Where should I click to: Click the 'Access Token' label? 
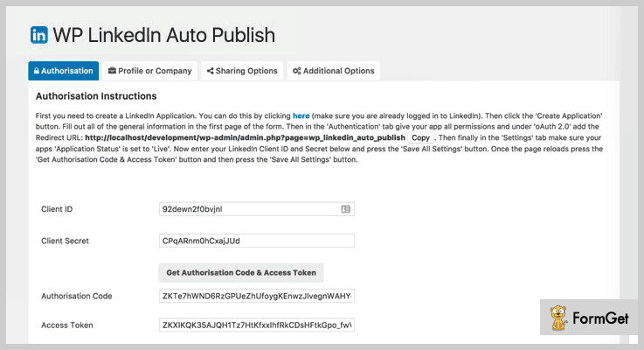(x=67, y=325)
